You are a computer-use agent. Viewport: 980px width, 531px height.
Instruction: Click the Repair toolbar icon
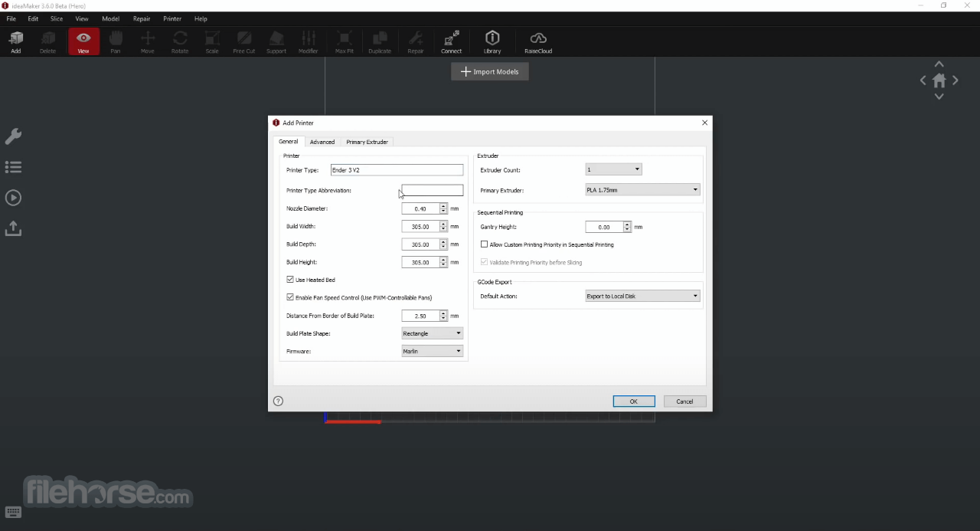(x=416, y=42)
